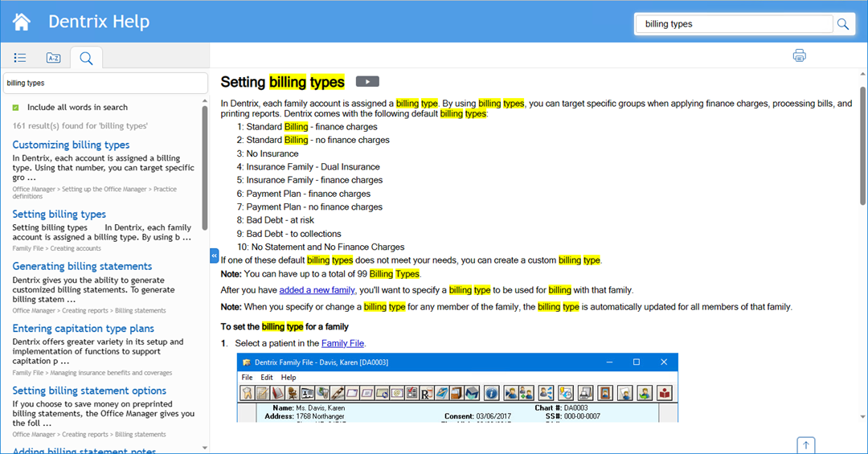The width and height of the screenshot is (868, 454).
Task: Open 'Generating billing statements' result
Action: pos(82,266)
